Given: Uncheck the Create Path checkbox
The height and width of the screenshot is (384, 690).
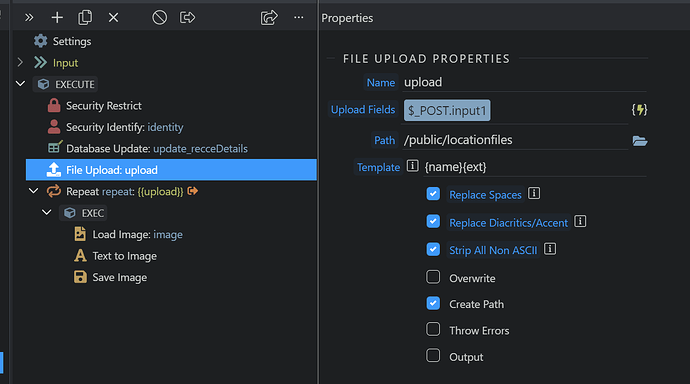Looking at the screenshot, I should 433,303.
